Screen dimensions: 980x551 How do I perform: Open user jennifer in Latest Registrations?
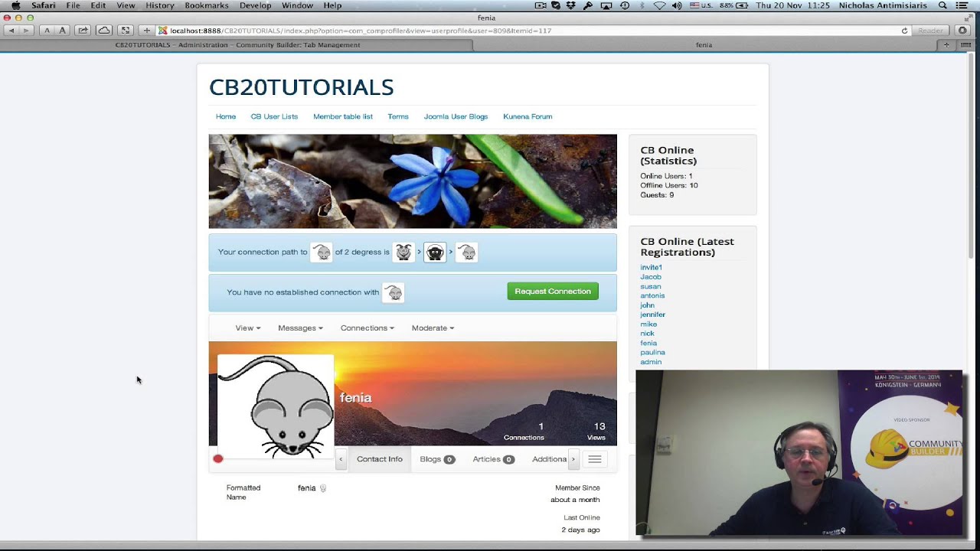(652, 315)
